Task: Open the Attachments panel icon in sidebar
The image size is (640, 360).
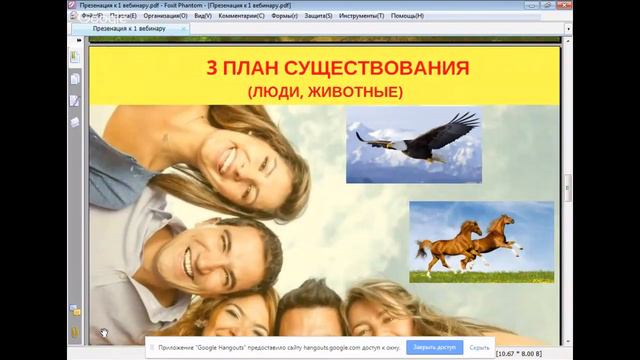Action: pyautogui.click(x=75, y=311)
